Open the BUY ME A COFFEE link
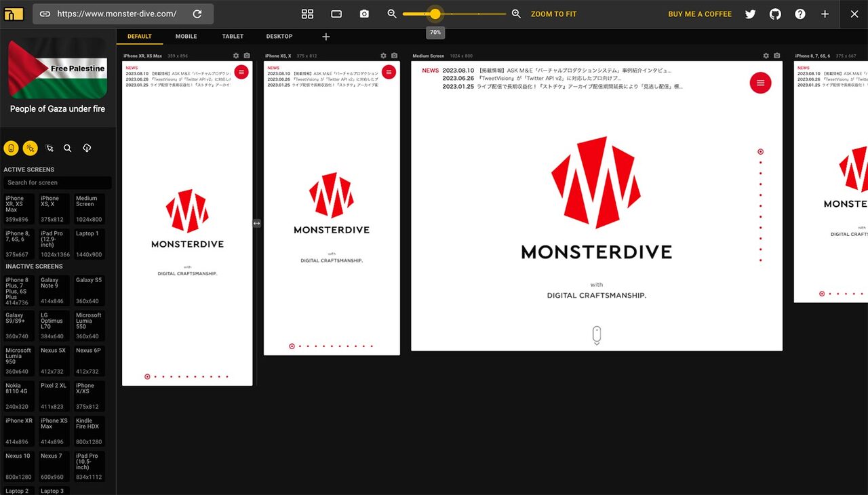Viewport: 868px width, 495px height. coord(700,14)
